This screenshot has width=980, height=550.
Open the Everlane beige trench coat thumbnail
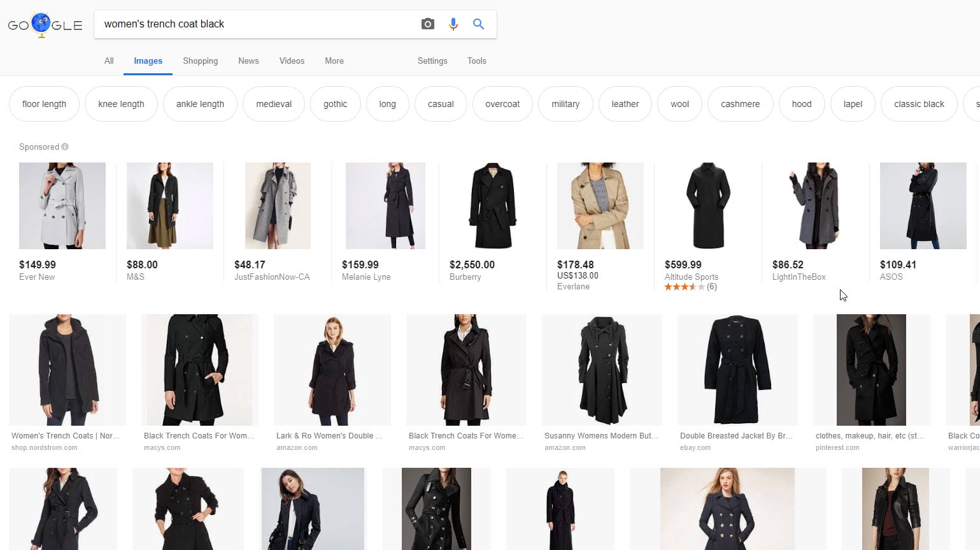pyautogui.click(x=600, y=205)
